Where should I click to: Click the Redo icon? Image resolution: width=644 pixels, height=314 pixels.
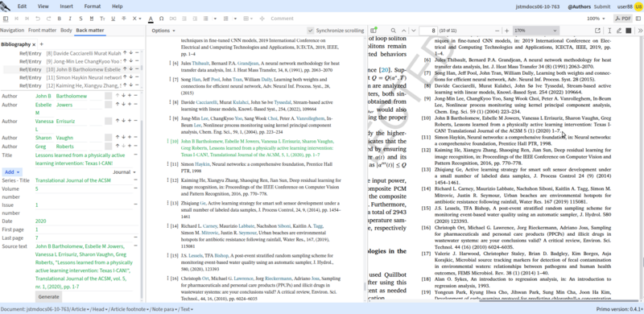(x=48, y=19)
